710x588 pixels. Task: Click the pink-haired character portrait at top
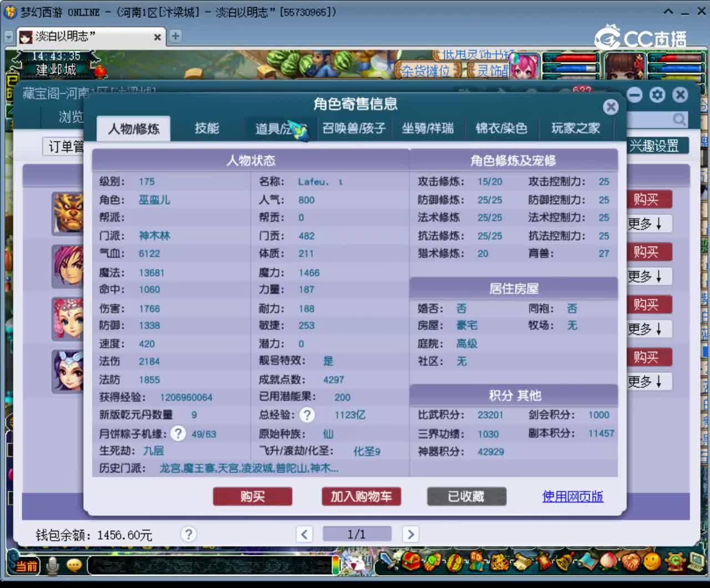coord(524,66)
